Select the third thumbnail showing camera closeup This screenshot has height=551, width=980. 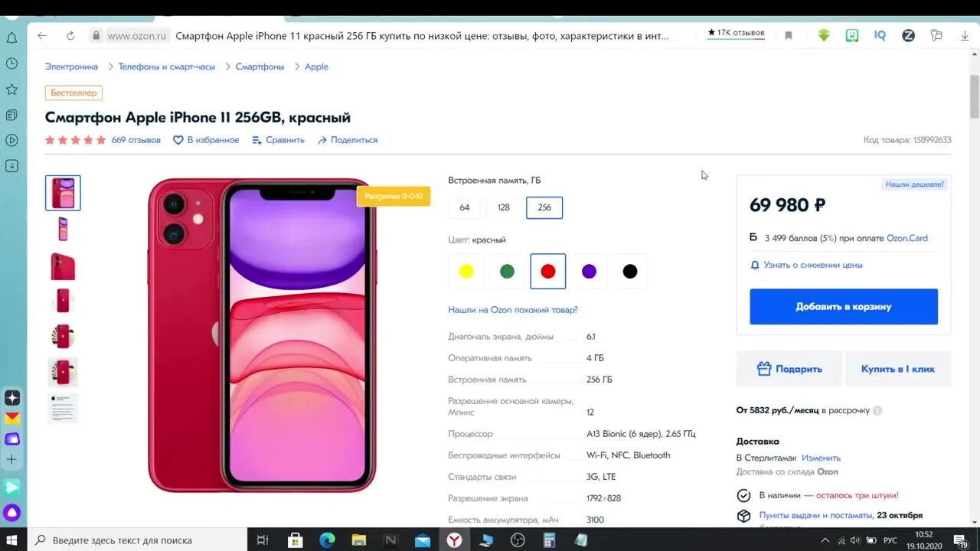coord(63,265)
